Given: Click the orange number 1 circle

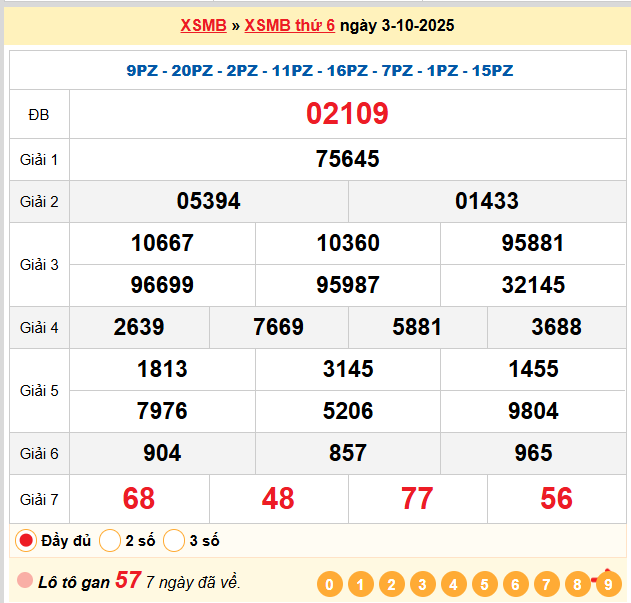Looking at the screenshot, I should (360, 585).
